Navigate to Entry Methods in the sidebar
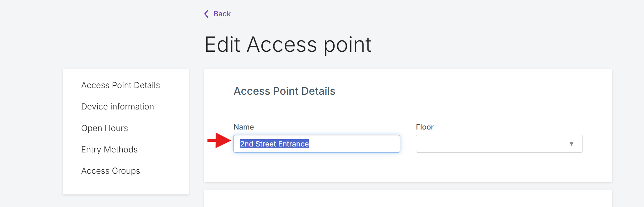This screenshot has height=207, width=644. click(x=109, y=150)
